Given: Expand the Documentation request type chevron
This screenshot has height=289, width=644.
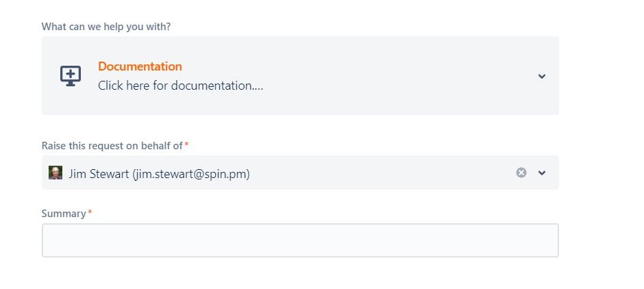Looking at the screenshot, I should click(542, 76).
